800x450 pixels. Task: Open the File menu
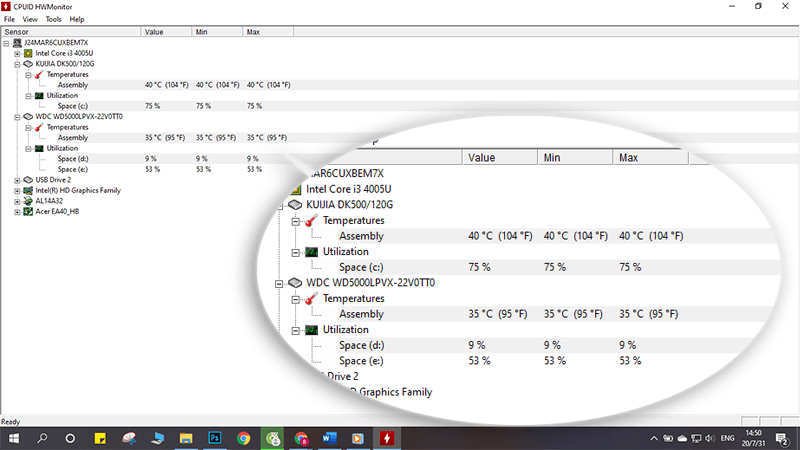pyautogui.click(x=9, y=19)
